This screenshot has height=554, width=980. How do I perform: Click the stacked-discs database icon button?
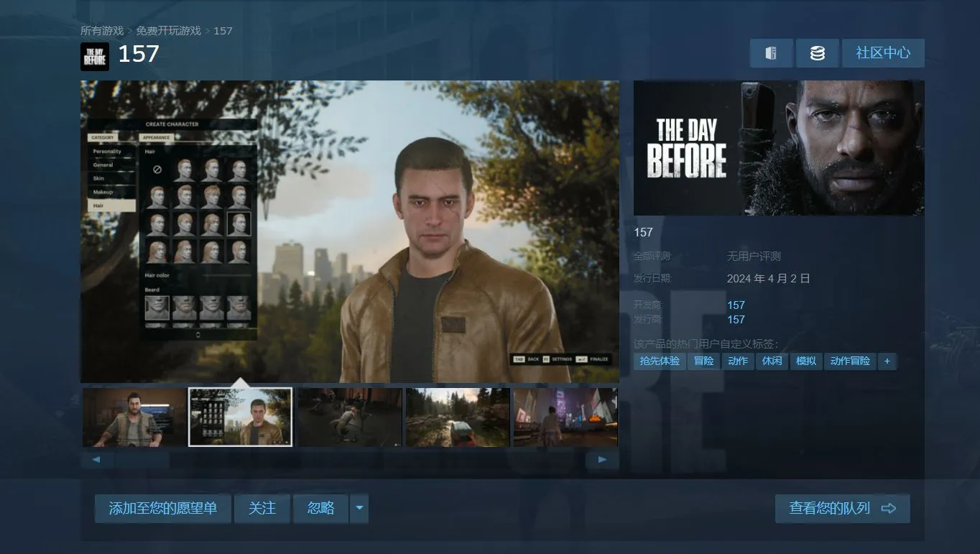818,53
